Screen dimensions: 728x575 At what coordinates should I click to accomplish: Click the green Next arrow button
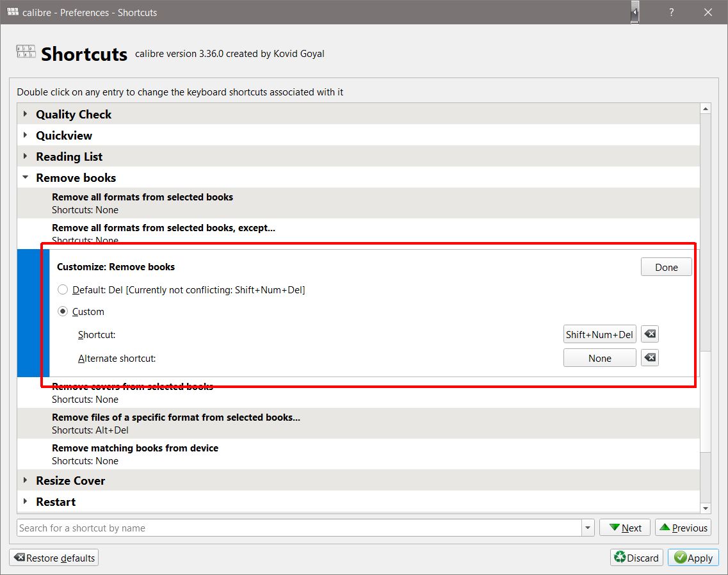pyautogui.click(x=624, y=528)
